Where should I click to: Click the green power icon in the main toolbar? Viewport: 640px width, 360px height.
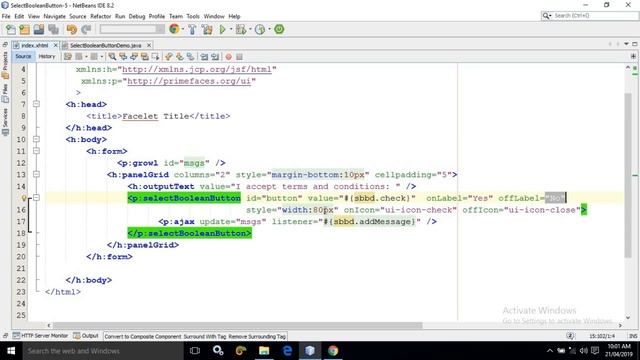click(279, 29)
